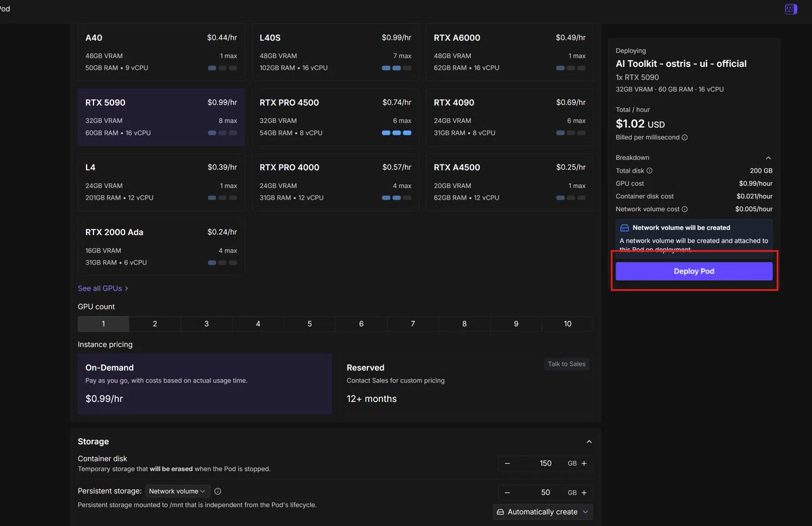Click info icon next to Total disk
Viewport: 812px width, 526px height.
650,171
